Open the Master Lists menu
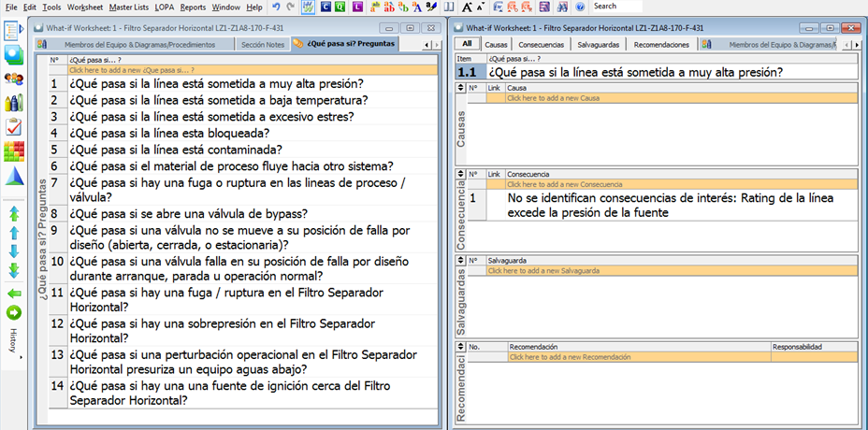This screenshot has width=868, height=430. tap(129, 7)
